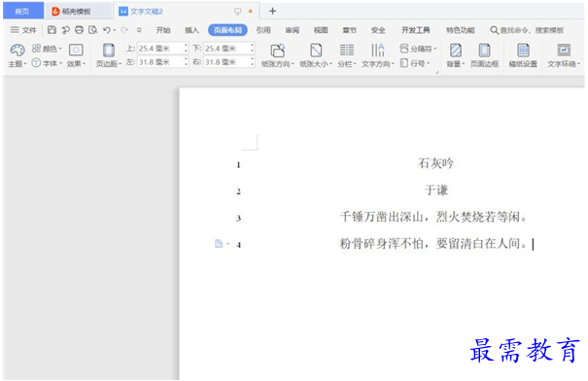588x381 pixels.
Task: Click the line 千锤万凿出深山，烈火焚烧若等闲。
Action: point(433,217)
